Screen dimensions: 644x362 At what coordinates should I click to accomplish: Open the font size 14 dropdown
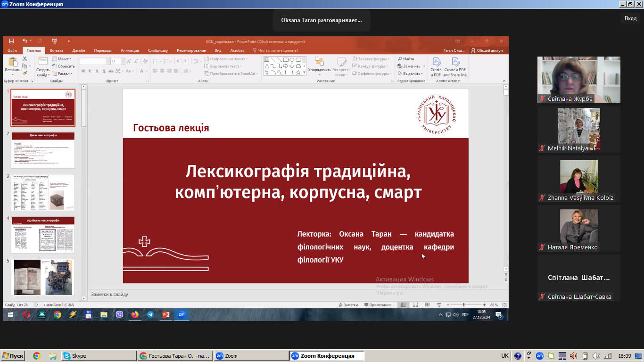tap(123, 61)
